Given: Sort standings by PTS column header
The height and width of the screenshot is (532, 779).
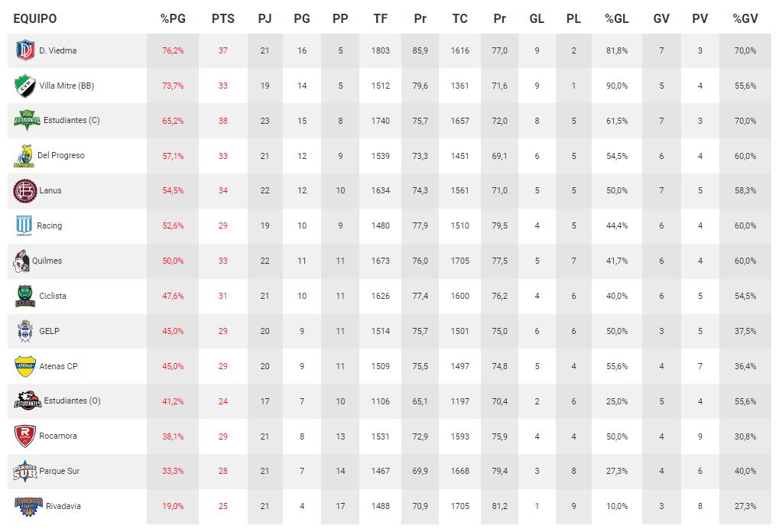Looking at the screenshot, I should click(223, 18).
